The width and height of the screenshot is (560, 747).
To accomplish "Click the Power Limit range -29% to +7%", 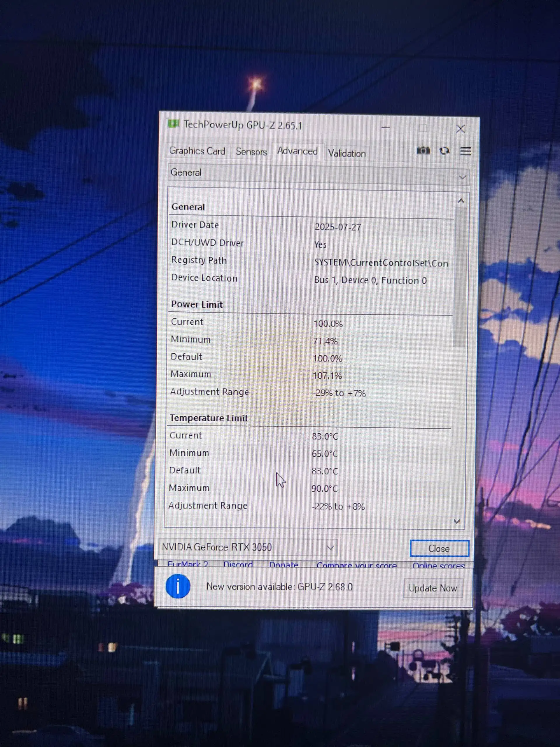I will (339, 393).
